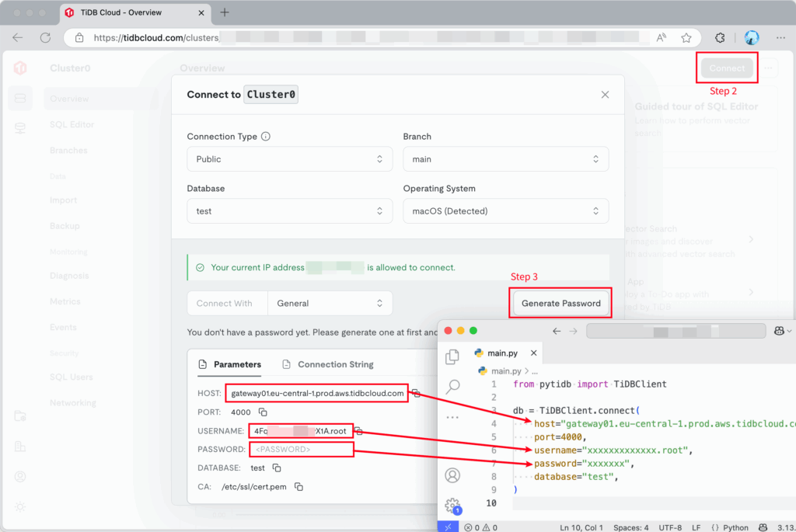This screenshot has width=796, height=532.
Task: Open Database dropdown set to test
Action: [289, 211]
